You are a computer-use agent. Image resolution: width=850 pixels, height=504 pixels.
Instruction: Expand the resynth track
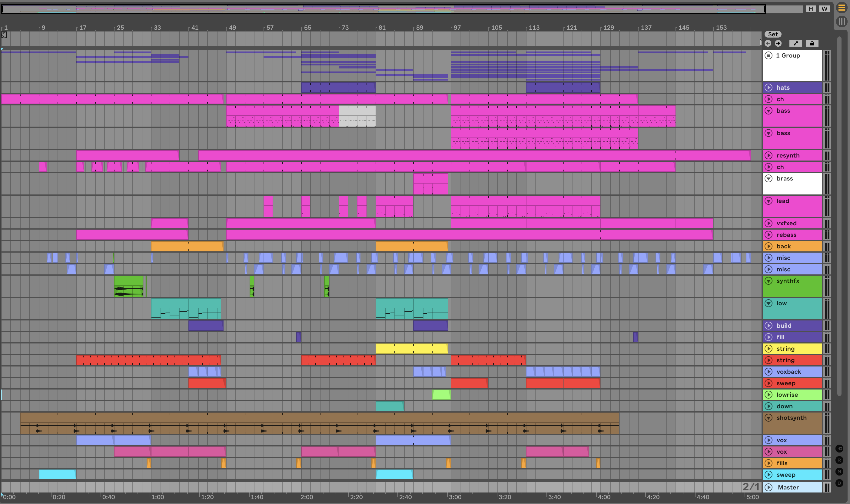pyautogui.click(x=769, y=156)
